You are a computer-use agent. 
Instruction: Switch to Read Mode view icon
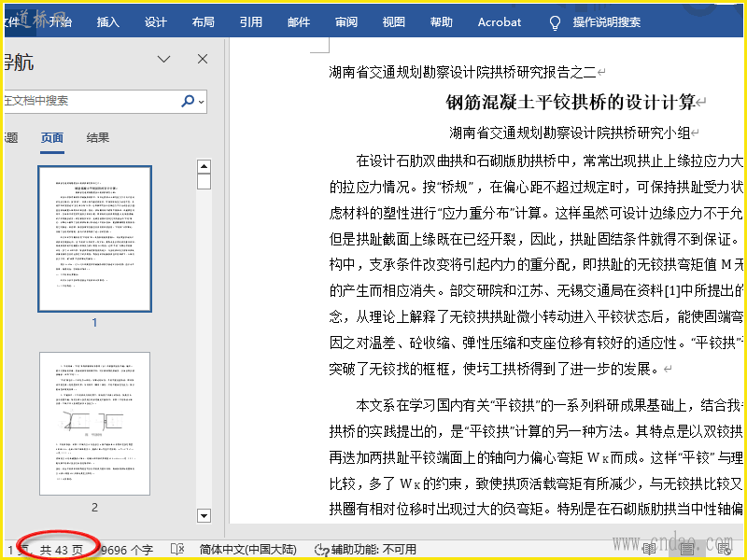pyautogui.click(x=649, y=550)
